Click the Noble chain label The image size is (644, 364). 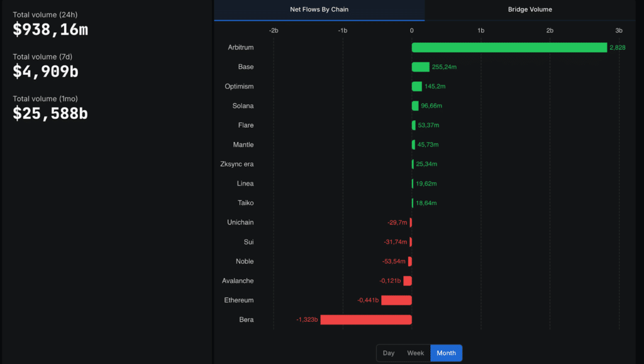tap(245, 262)
